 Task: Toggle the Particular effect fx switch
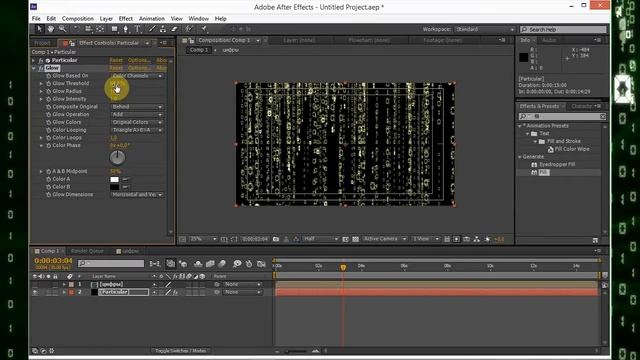click(x=41, y=60)
